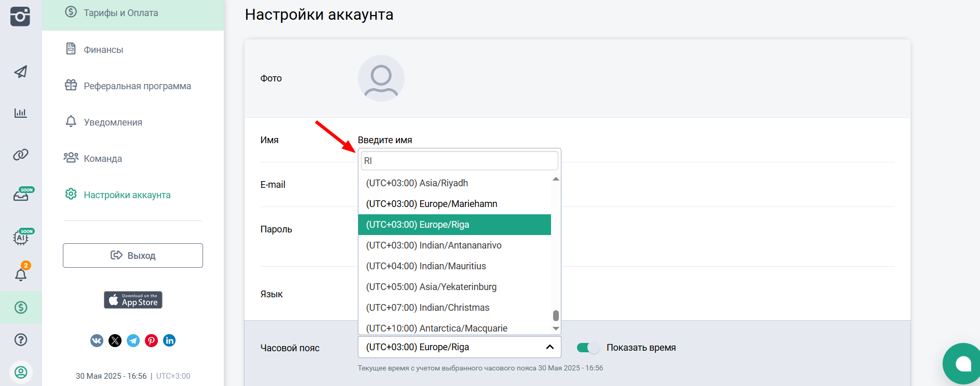This screenshot has height=386, width=980.
Task: Toggle the Показать время switch
Action: point(588,348)
